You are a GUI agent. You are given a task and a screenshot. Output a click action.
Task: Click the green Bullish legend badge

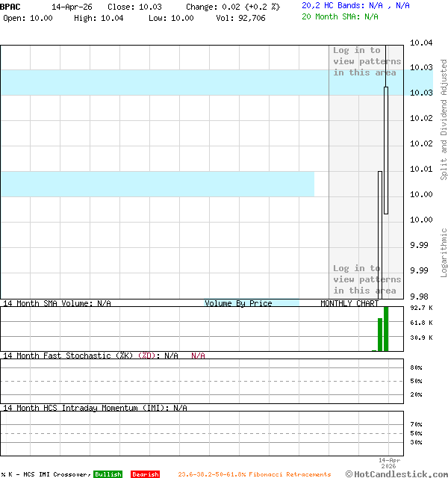(108, 474)
